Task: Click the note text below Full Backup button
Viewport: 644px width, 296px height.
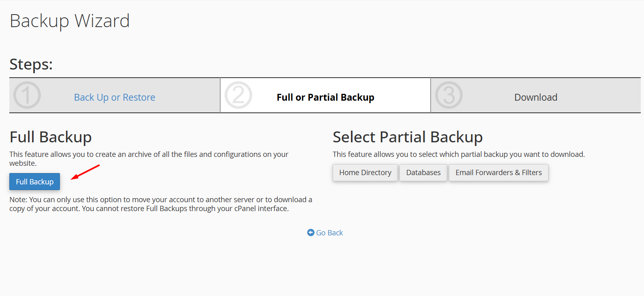Action: [161, 204]
